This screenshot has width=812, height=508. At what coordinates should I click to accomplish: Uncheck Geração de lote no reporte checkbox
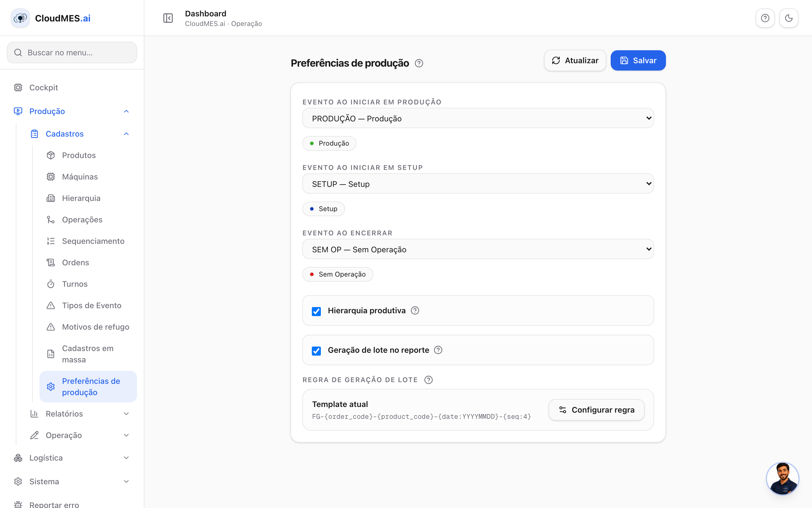click(316, 351)
